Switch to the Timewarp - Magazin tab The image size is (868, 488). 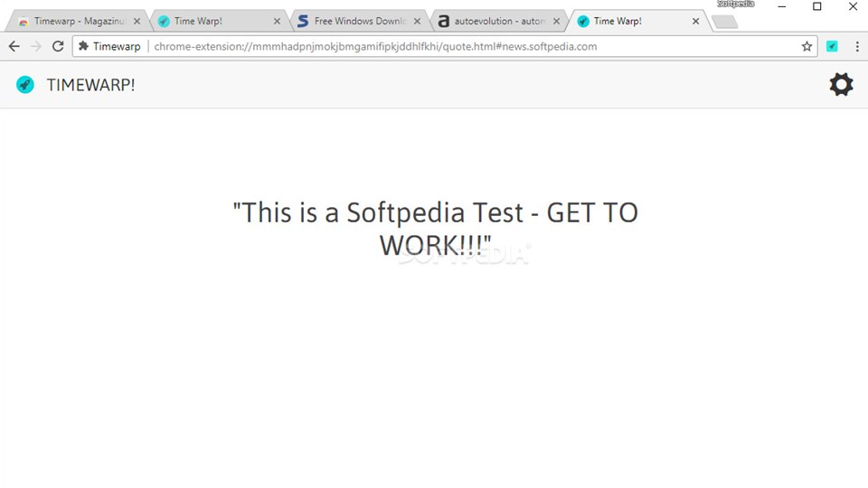tap(76, 21)
